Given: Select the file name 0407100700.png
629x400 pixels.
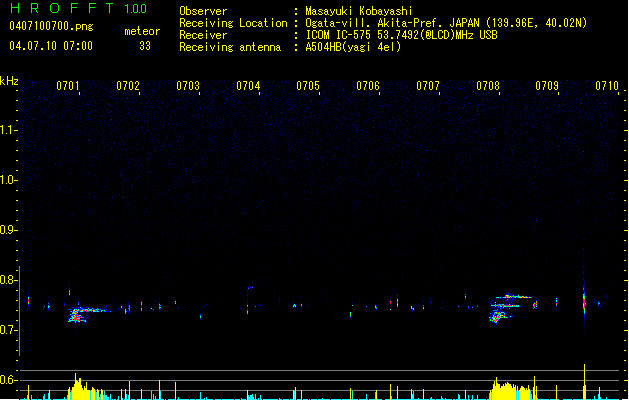Looking at the screenshot, I should point(51,26).
